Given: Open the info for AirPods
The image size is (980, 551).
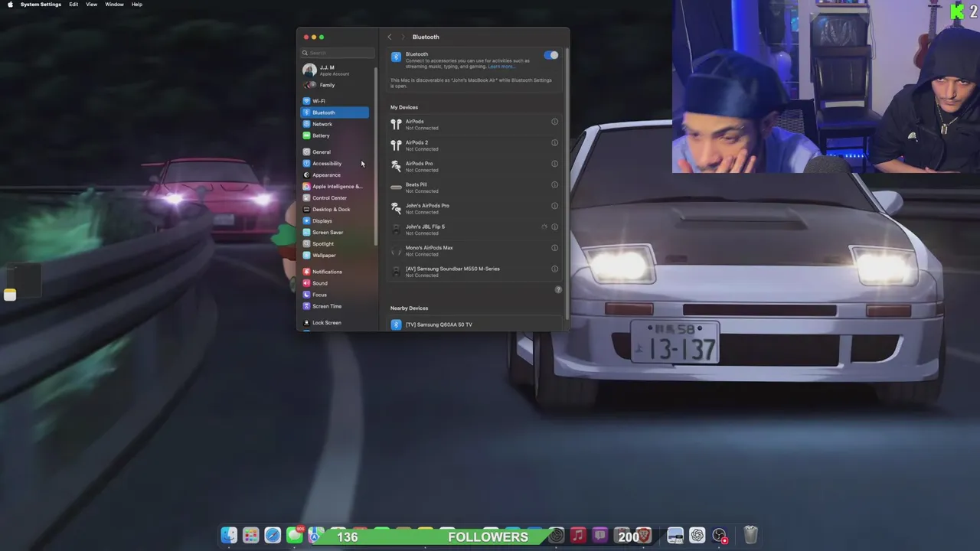Looking at the screenshot, I should coord(555,122).
